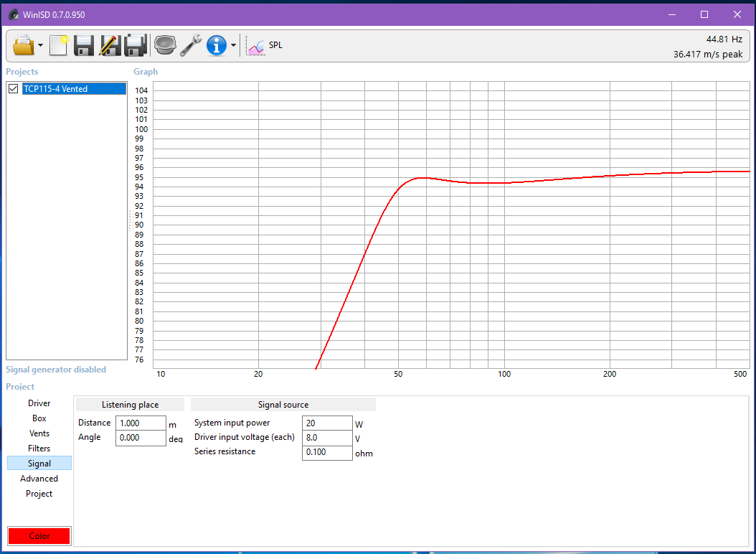Screen dimensions: 756x554
Task: Open program options using the wrench icon
Action: point(191,45)
